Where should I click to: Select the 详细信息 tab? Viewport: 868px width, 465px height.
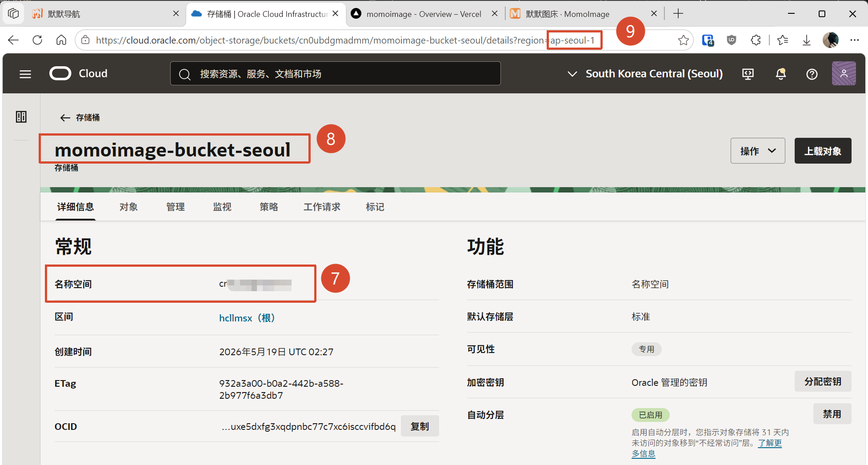(76, 207)
